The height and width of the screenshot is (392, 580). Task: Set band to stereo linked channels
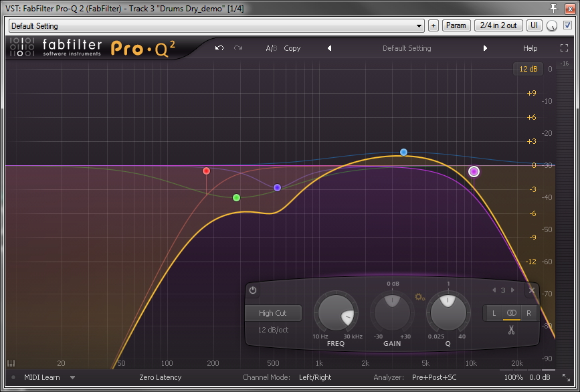pos(511,313)
